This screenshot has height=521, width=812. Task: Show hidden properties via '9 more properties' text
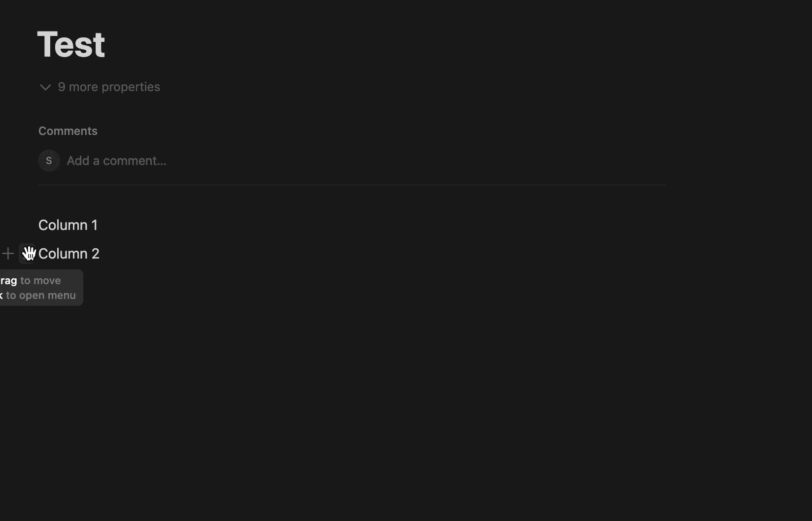tap(108, 87)
